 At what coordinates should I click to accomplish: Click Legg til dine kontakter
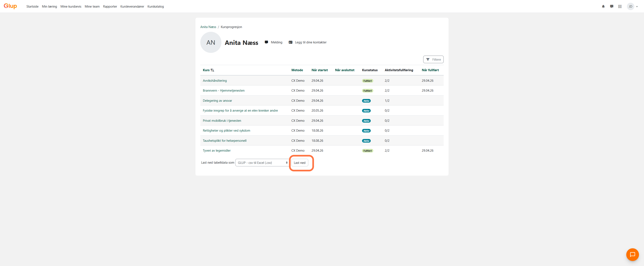pyautogui.click(x=310, y=42)
